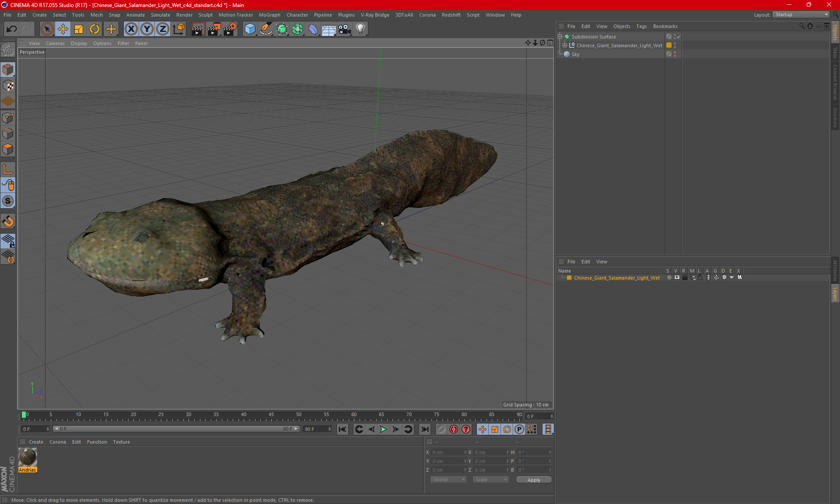Click the Undo arrow icon
The width and height of the screenshot is (840, 504).
click(12, 29)
